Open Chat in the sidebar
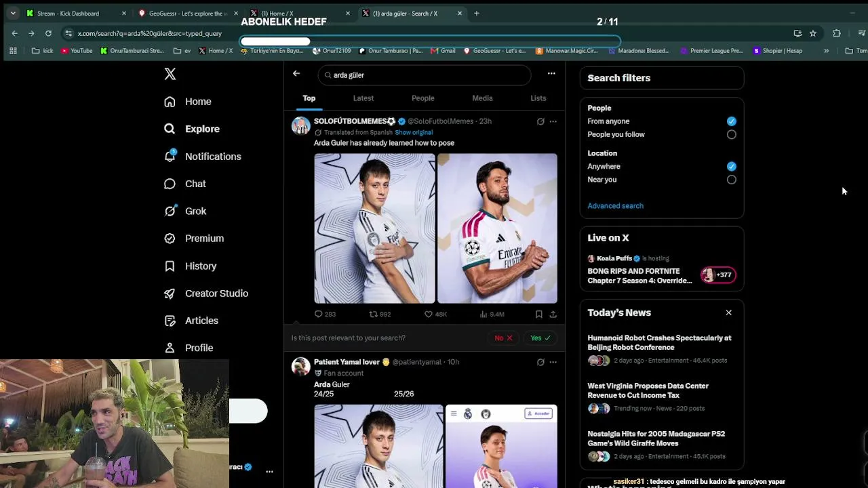The image size is (868, 488). tap(185, 184)
